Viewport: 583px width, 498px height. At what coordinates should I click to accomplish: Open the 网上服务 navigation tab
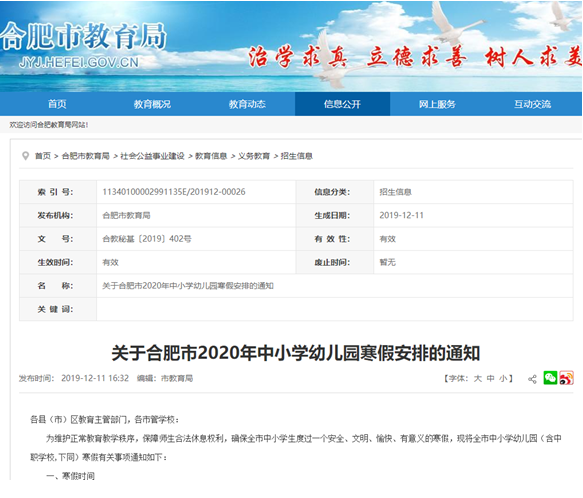tap(437, 104)
